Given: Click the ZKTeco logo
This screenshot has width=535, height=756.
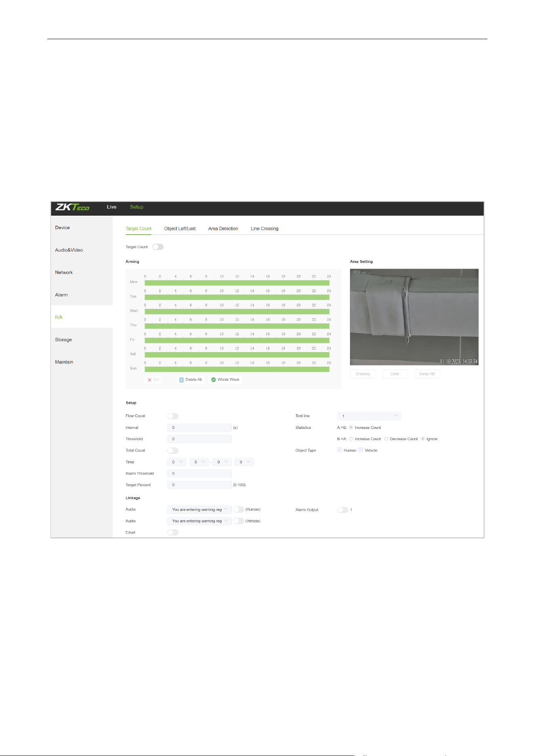Looking at the screenshot, I should [72, 207].
